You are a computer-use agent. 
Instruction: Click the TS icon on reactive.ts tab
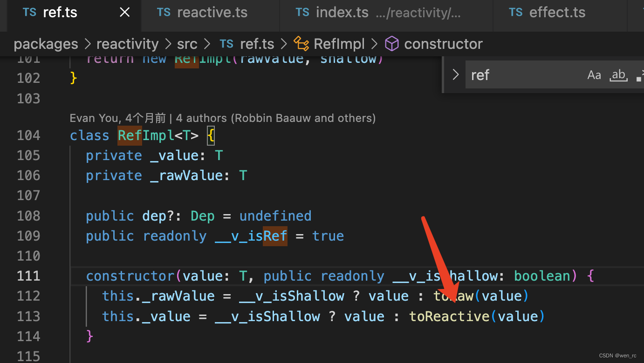(164, 13)
